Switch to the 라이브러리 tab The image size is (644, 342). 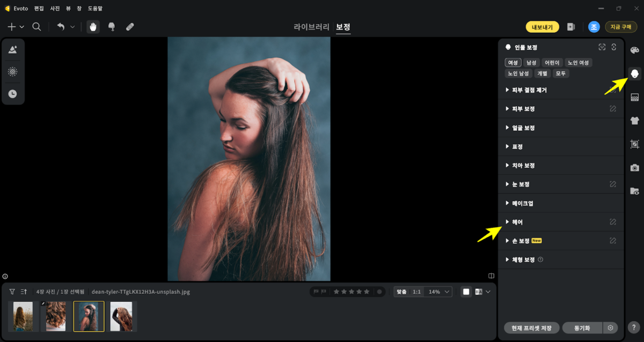coord(311,27)
